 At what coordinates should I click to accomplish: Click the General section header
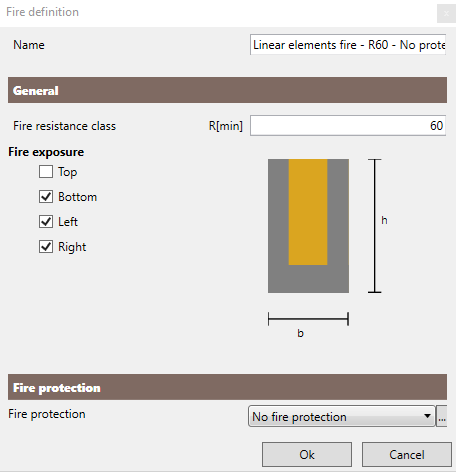(227, 90)
